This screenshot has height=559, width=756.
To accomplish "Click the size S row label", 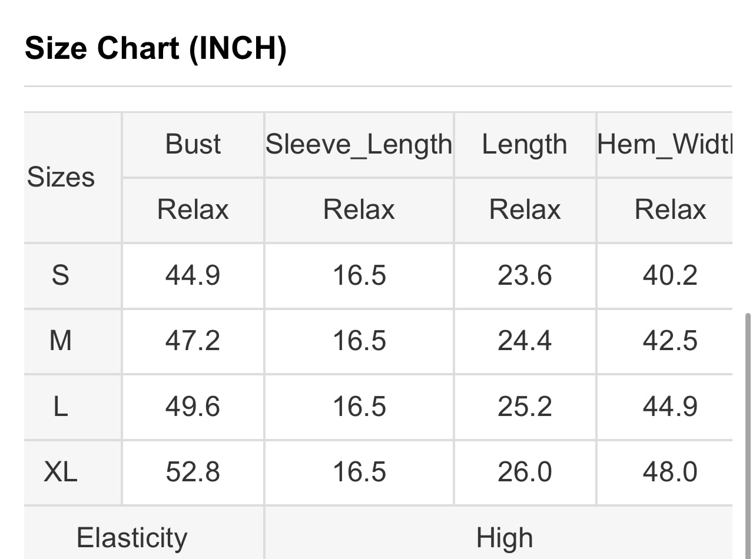I will coord(61,275).
